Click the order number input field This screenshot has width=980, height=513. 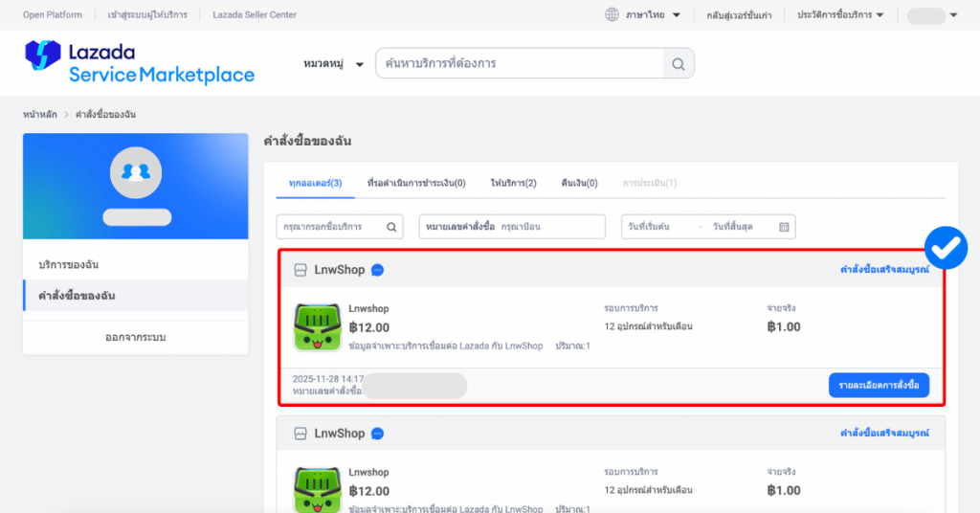550,227
